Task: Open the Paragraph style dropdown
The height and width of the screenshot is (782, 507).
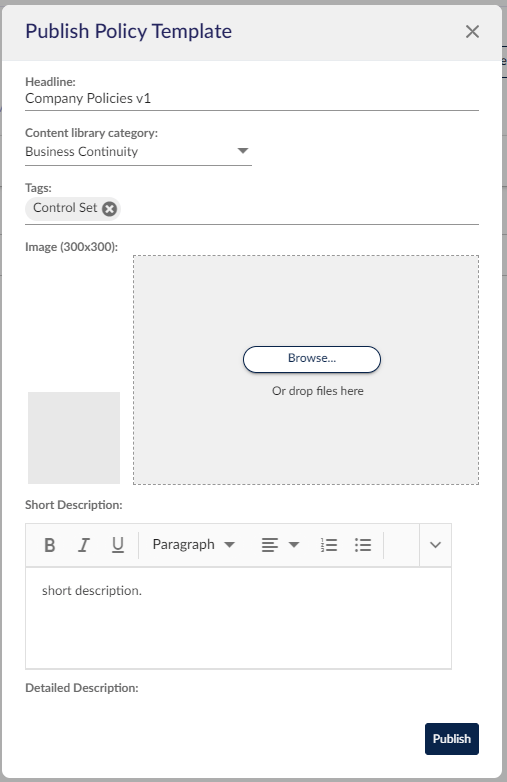Action: tap(193, 545)
